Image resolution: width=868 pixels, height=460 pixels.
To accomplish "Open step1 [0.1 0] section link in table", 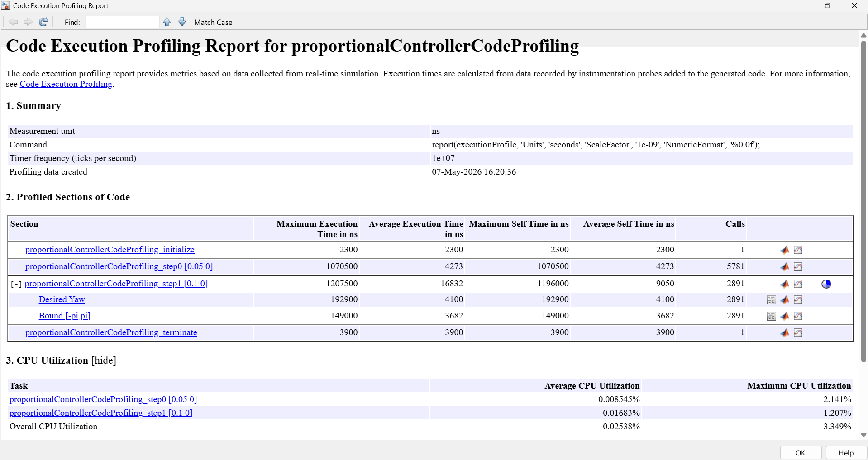I will [x=116, y=284].
